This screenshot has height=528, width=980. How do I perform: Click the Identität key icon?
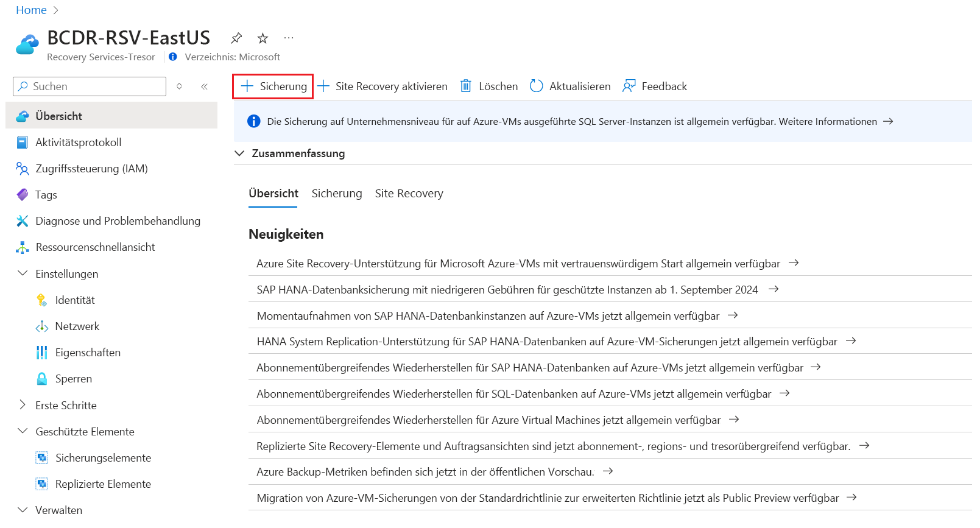coord(41,300)
